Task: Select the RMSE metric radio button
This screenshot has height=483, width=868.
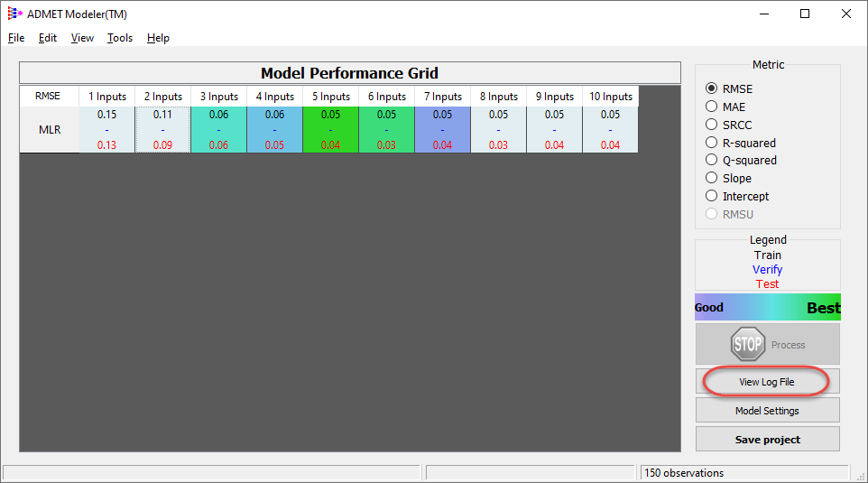Action: (x=711, y=88)
